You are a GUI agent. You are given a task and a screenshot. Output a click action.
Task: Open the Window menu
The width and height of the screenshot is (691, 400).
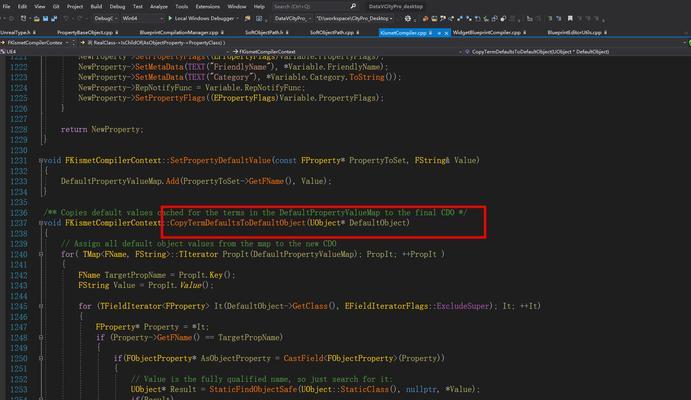tap(237, 6)
